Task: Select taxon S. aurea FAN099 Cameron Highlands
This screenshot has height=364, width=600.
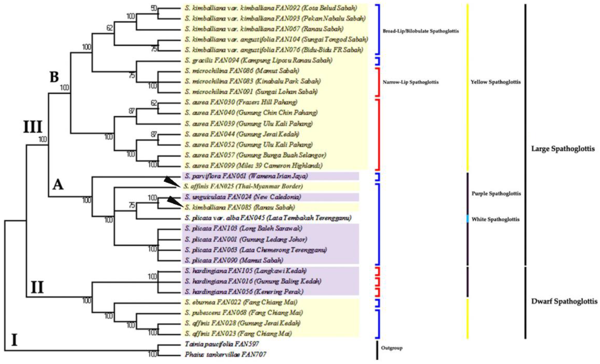Action: coord(253,166)
